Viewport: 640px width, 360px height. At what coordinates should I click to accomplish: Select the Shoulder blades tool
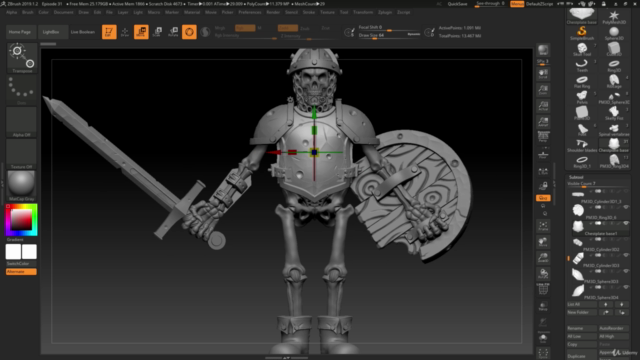pos(582,145)
